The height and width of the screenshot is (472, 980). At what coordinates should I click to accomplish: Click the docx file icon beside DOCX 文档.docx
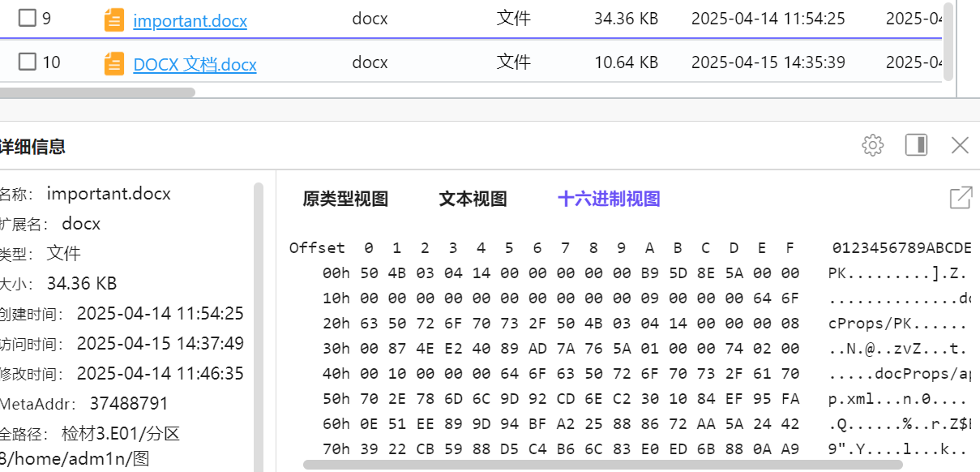(x=113, y=63)
